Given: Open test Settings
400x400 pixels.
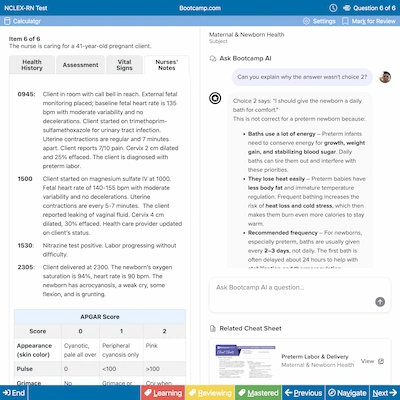Looking at the screenshot, I should click(x=319, y=21).
